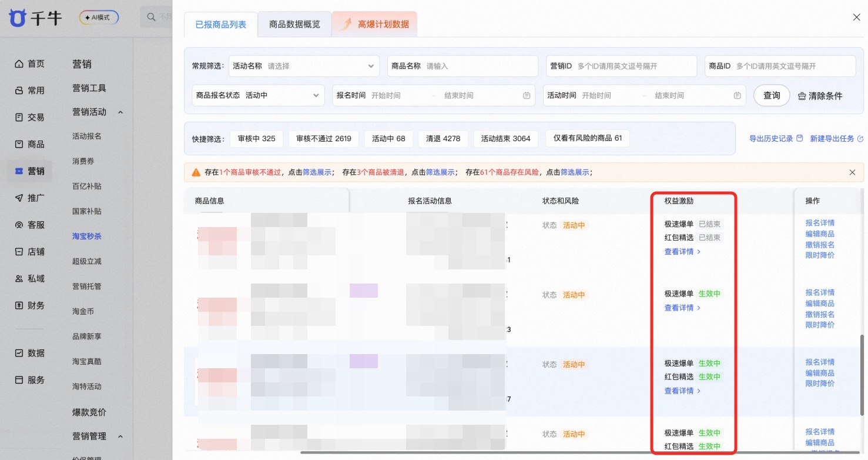Screen dimensions: 868x460
Task: Open 常用 in left sidebar
Action: [x=29, y=91]
